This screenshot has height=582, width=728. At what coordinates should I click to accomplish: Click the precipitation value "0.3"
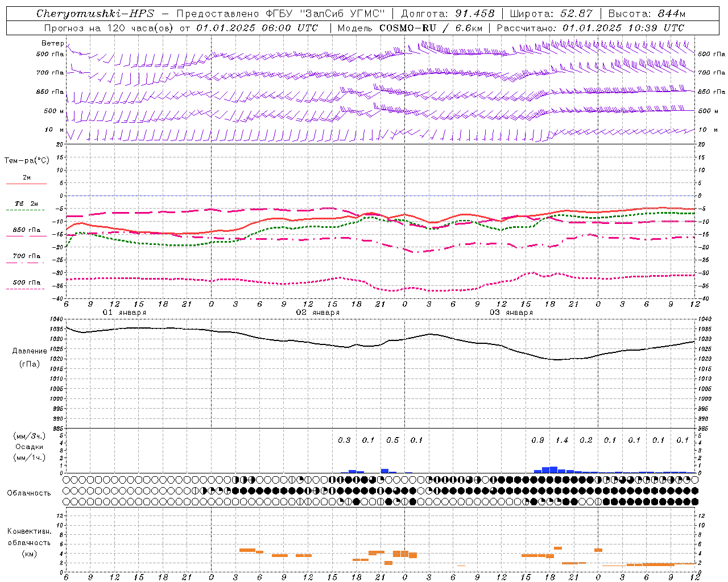[x=344, y=440]
